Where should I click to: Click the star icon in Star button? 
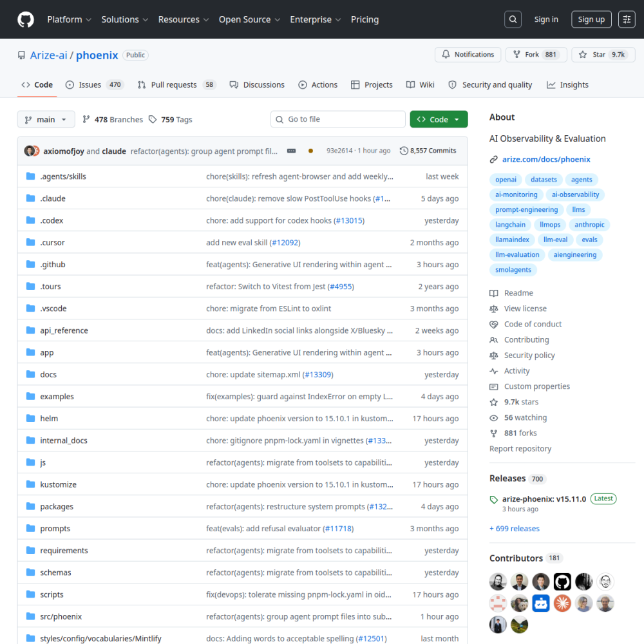point(582,54)
